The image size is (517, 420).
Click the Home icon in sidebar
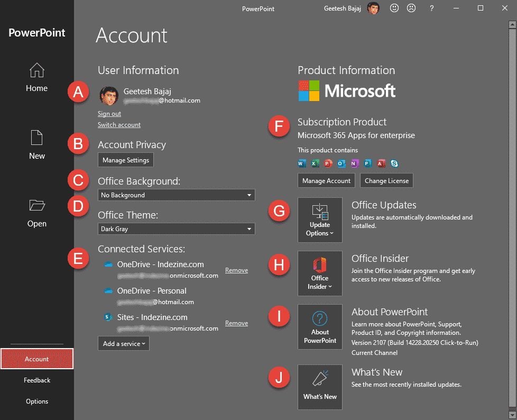click(x=36, y=70)
